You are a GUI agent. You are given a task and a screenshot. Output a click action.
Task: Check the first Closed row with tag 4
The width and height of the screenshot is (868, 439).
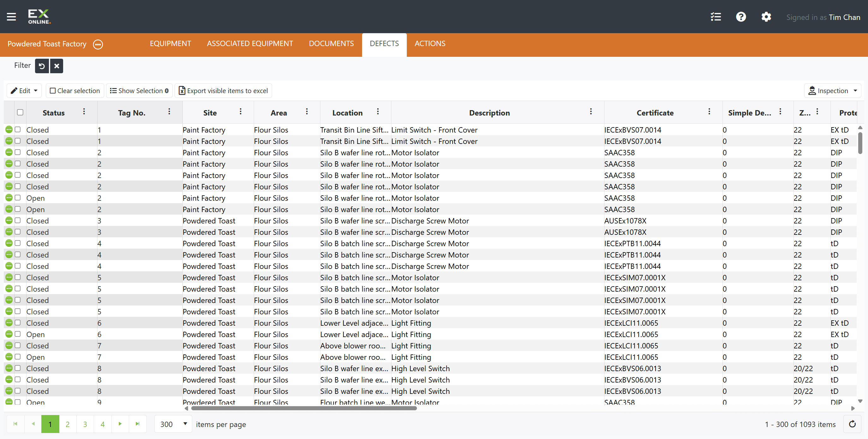click(18, 243)
